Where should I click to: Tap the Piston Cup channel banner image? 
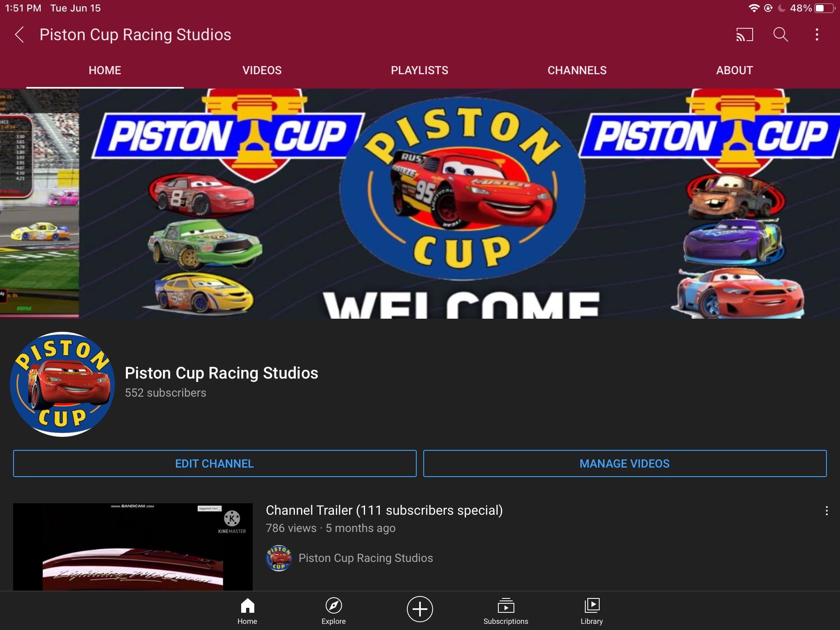click(x=420, y=203)
